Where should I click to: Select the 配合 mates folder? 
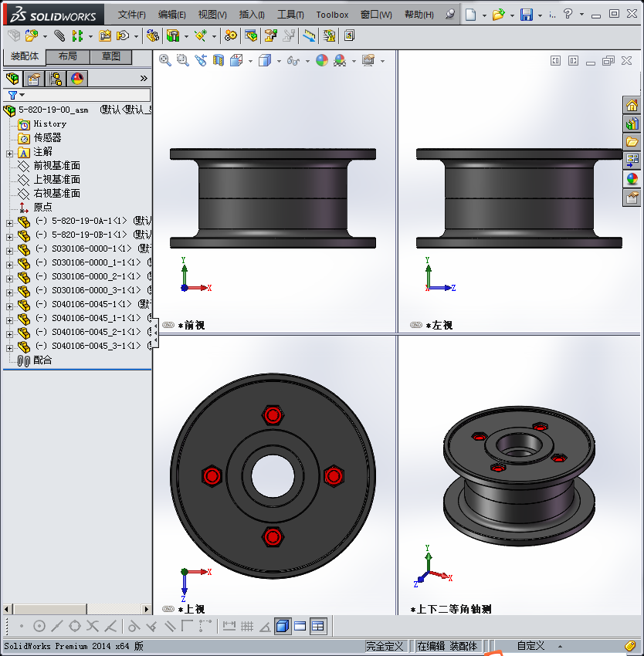pos(34,360)
